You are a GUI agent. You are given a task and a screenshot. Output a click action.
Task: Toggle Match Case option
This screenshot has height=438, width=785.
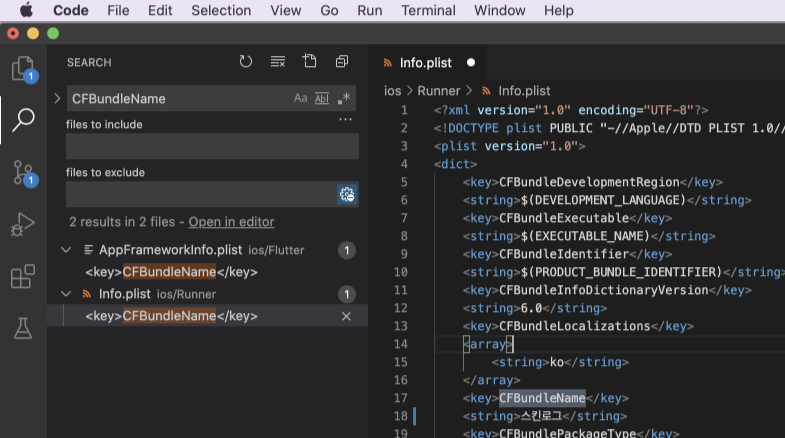(x=300, y=98)
